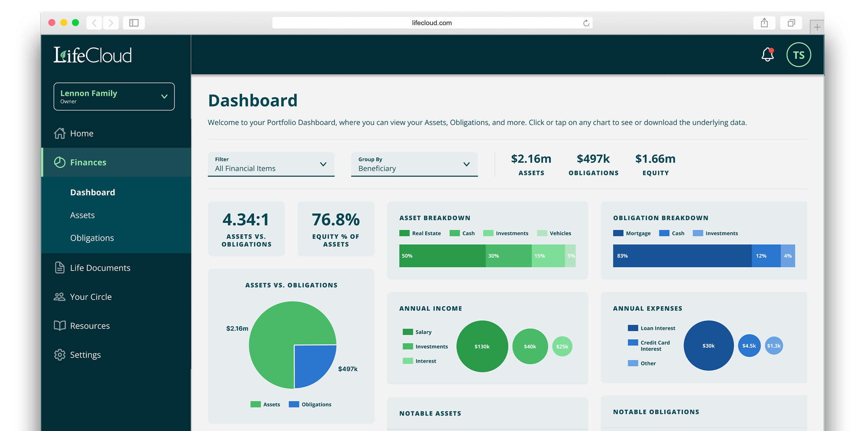Open the TS profile avatar
The height and width of the screenshot is (431, 868).
coord(799,55)
